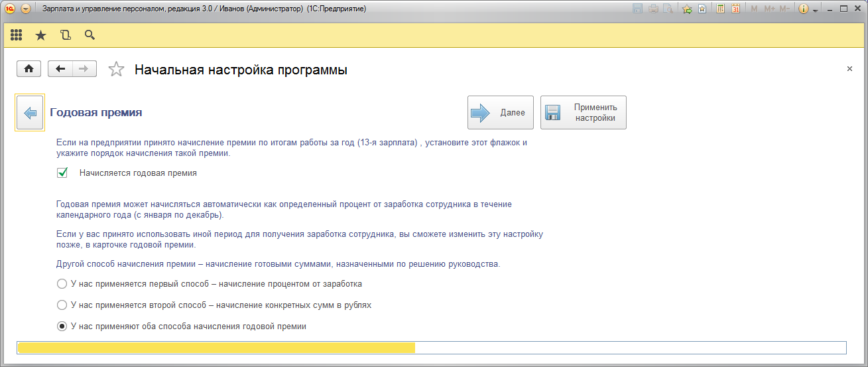Screen dimensions: 868x367
Task: Navigate forward with right arrow button
Action: (x=84, y=69)
